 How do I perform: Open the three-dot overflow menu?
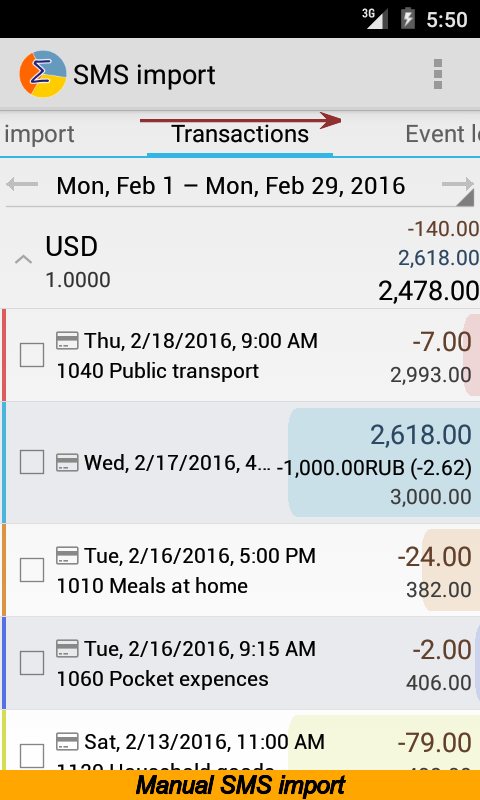[x=437, y=74]
